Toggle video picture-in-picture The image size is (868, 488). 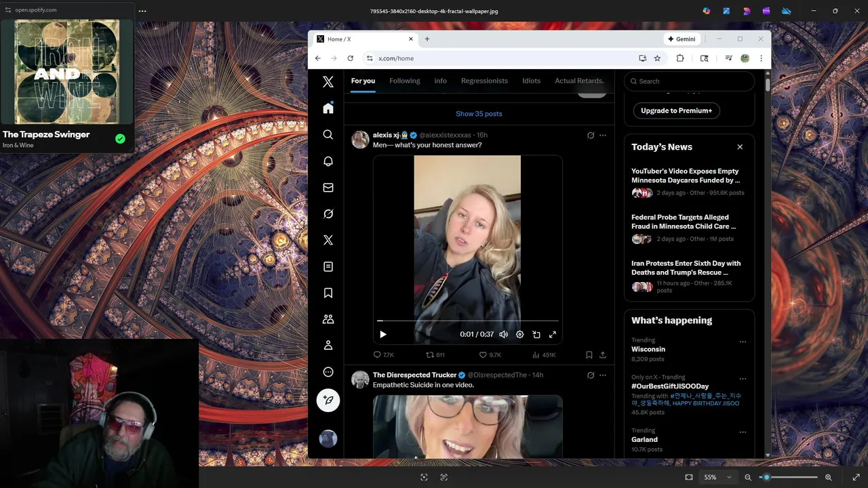point(536,334)
